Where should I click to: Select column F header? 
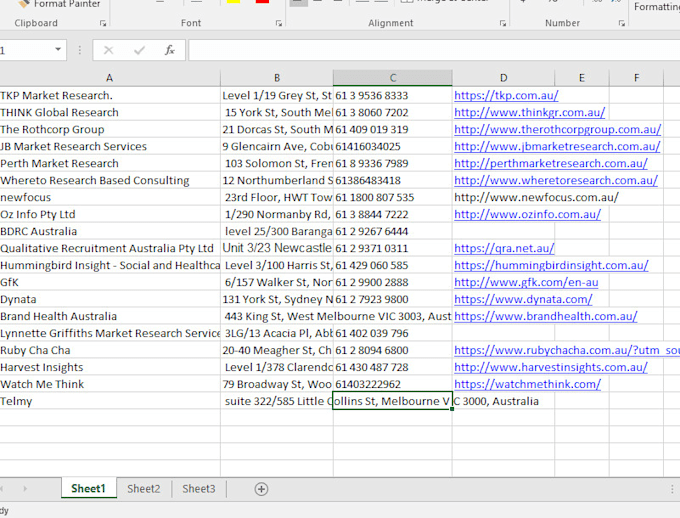pos(636,78)
